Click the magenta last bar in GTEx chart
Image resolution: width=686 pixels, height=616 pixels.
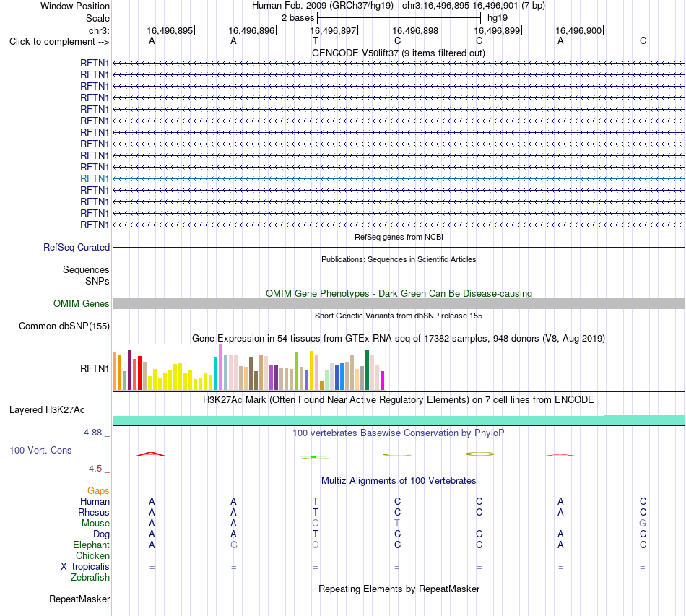pyautogui.click(x=383, y=381)
